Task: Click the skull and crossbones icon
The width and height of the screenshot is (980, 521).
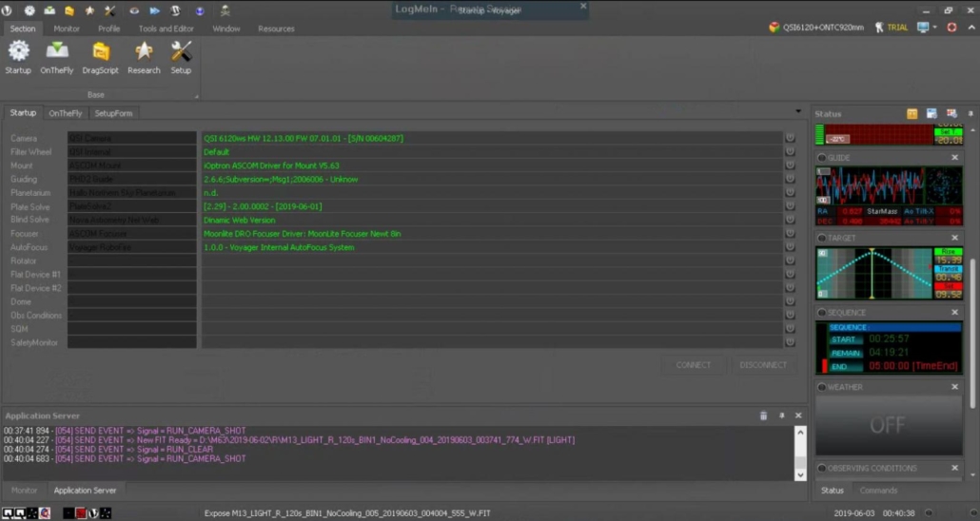Action: pyautogui.click(x=225, y=10)
